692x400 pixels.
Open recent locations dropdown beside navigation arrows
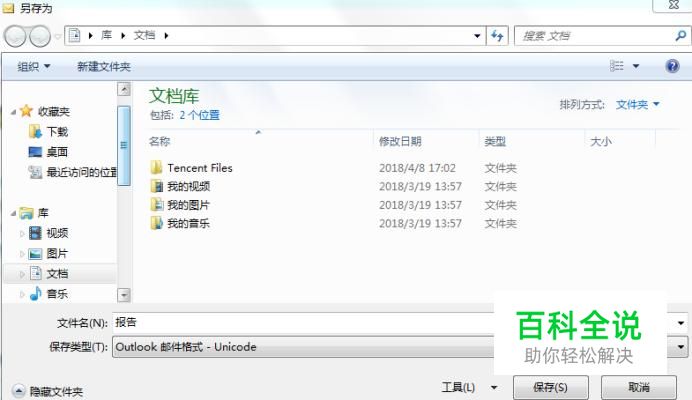pos(57,37)
